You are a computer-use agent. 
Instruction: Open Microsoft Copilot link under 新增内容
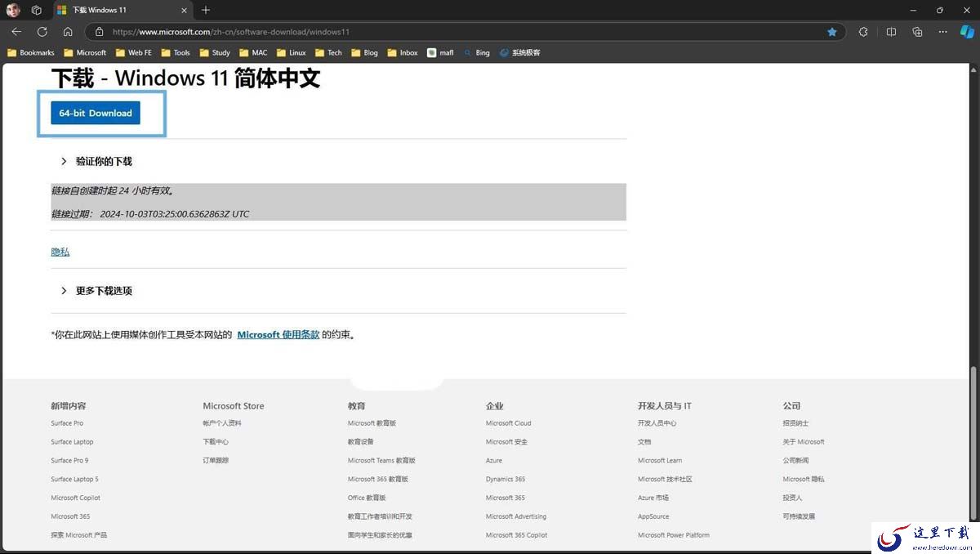tap(75, 498)
